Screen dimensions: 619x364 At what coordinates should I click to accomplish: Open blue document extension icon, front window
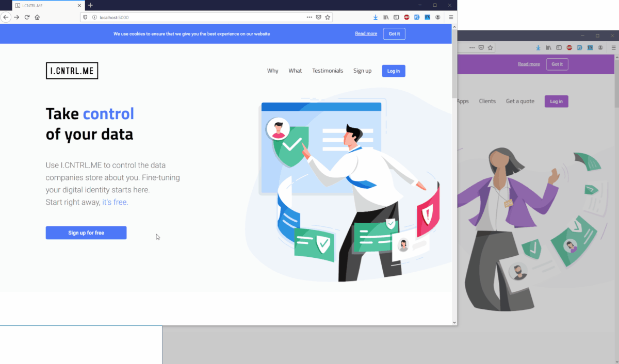[417, 17]
